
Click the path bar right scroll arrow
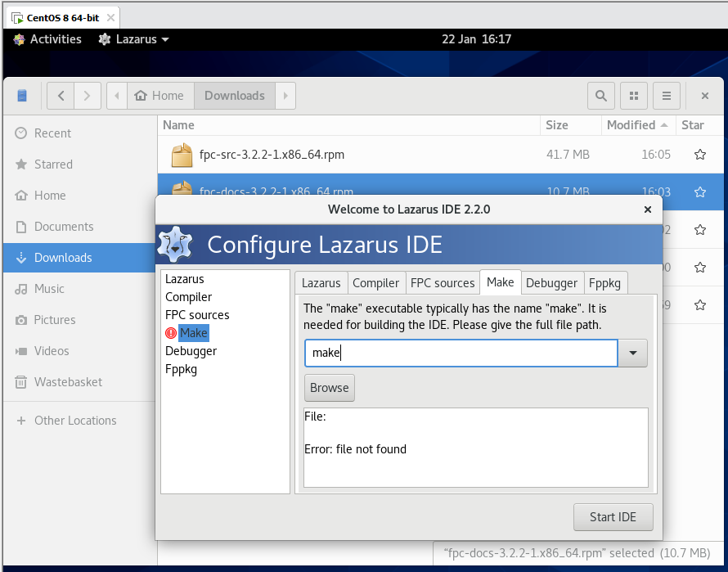click(x=285, y=96)
